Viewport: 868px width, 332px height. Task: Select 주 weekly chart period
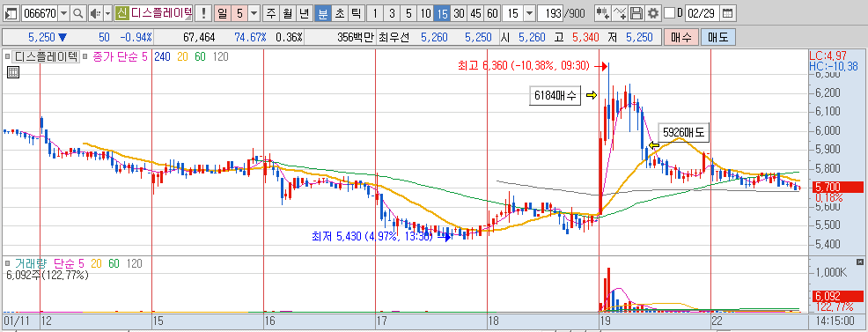tap(270, 13)
